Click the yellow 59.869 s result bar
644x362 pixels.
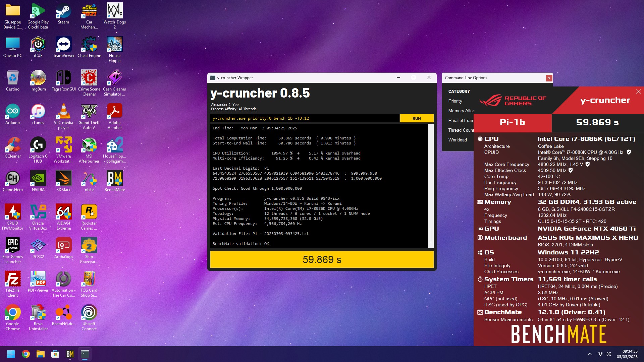[322, 259]
